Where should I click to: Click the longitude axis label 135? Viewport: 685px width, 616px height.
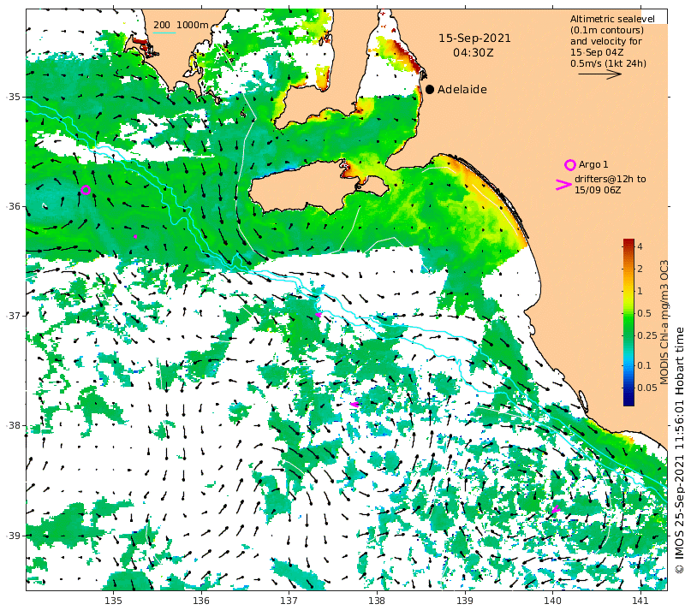pos(114,601)
